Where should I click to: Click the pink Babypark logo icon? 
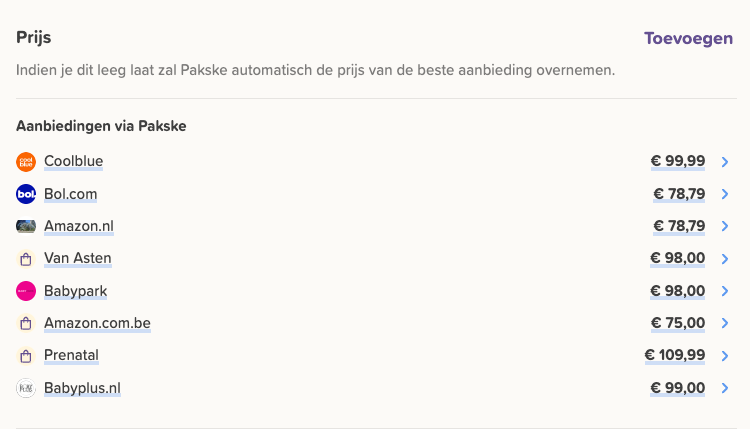[26, 291]
